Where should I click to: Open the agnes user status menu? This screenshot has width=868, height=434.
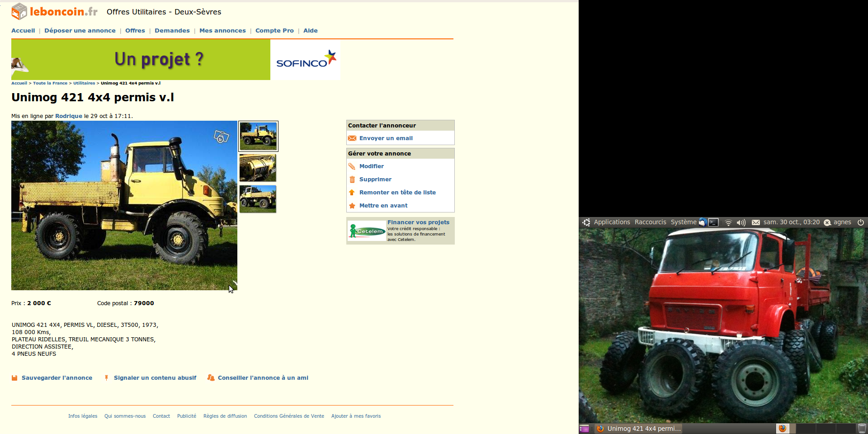pos(838,222)
